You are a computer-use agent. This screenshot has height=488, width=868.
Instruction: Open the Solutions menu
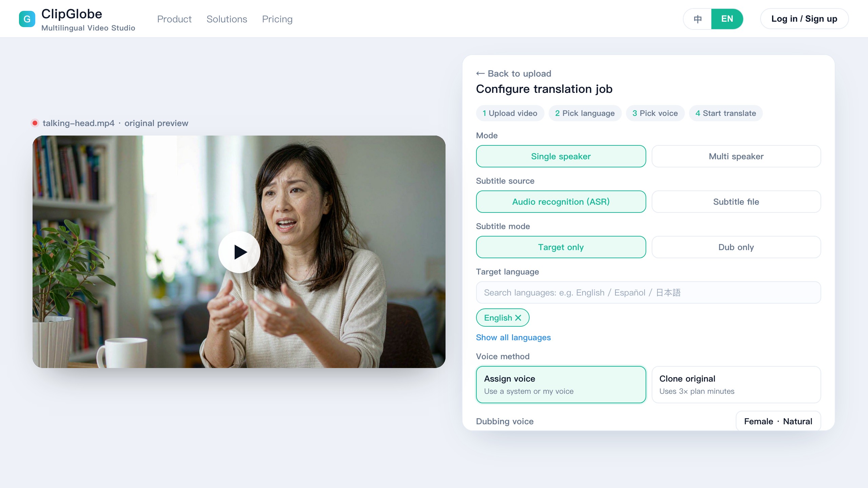click(x=227, y=19)
